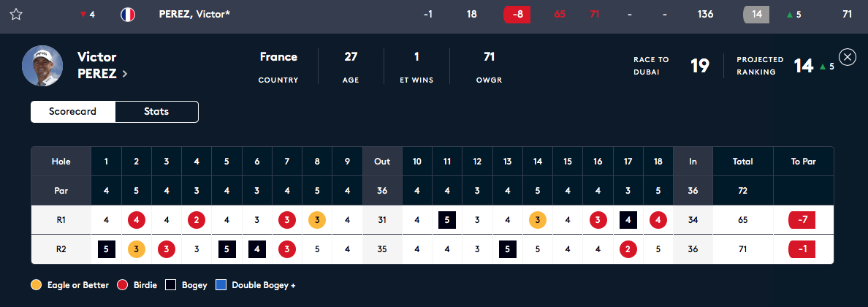868x307 pixels.
Task: Click the France flag icon
Action: point(128,15)
